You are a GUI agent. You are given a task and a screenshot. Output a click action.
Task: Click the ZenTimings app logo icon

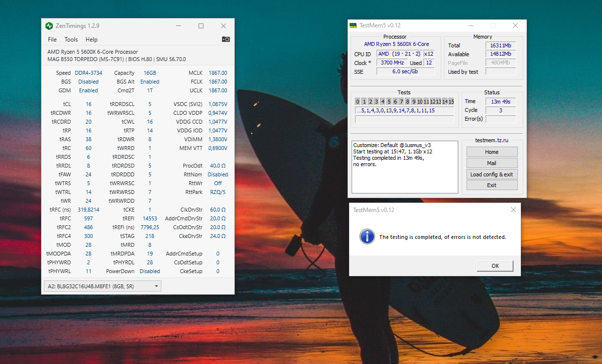[x=49, y=26]
